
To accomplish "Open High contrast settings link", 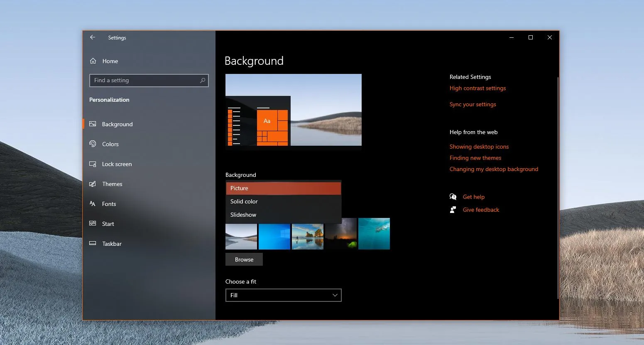I will [x=477, y=88].
